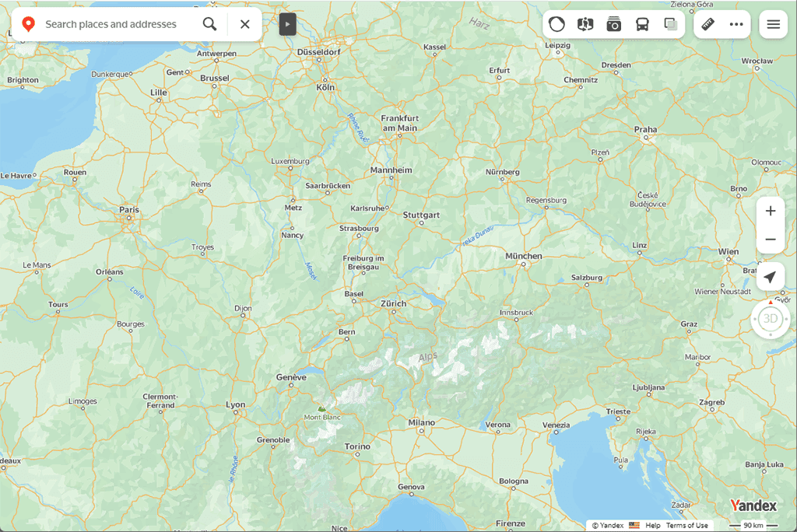The height and width of the screenshot is (532, 797).
Task: Click the Clermont-Ferrand city label
Action: pyautogui.click(x=160, y=401)
